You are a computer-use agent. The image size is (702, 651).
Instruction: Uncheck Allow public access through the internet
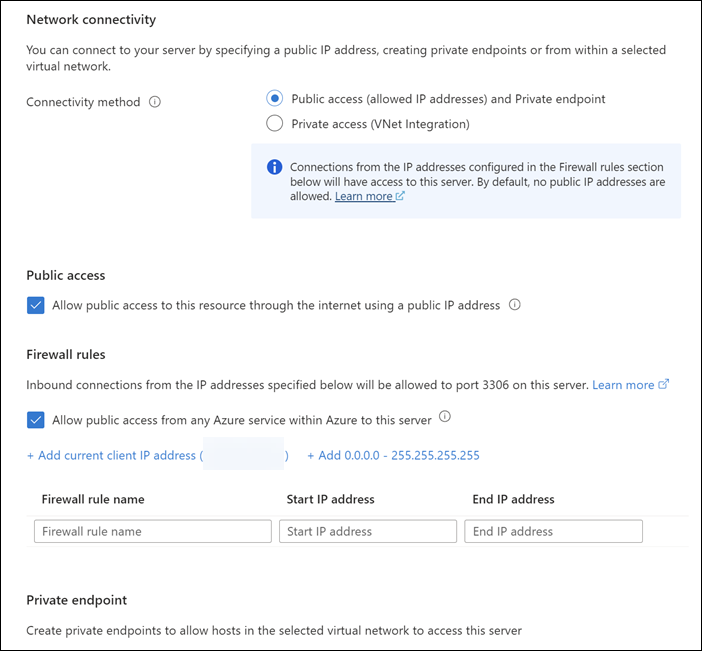(36, 306)
